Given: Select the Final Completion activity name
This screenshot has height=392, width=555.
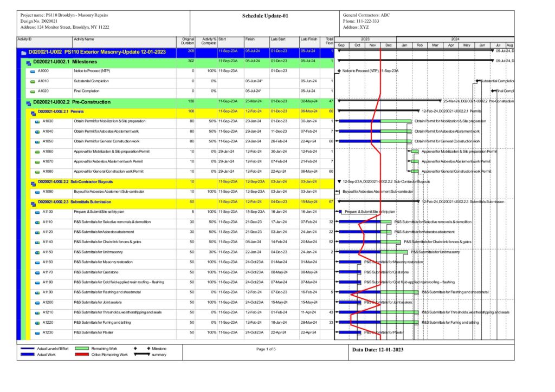Looking at the screenshot, I should pyautogui.click(x=87, y=91).
